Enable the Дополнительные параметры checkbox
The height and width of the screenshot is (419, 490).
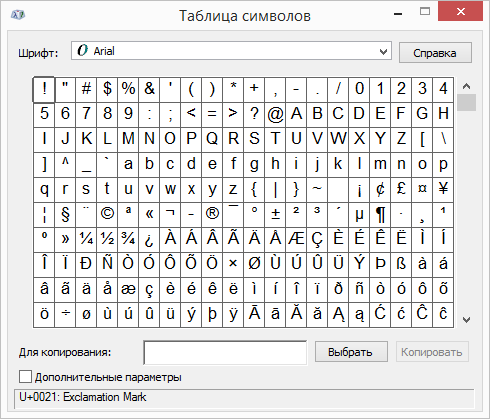(25, 377)
